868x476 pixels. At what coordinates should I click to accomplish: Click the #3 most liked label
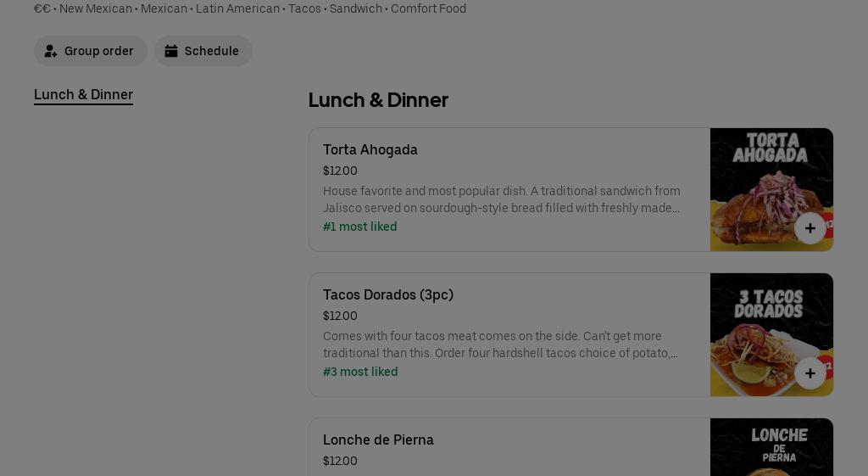click(360, 372)
